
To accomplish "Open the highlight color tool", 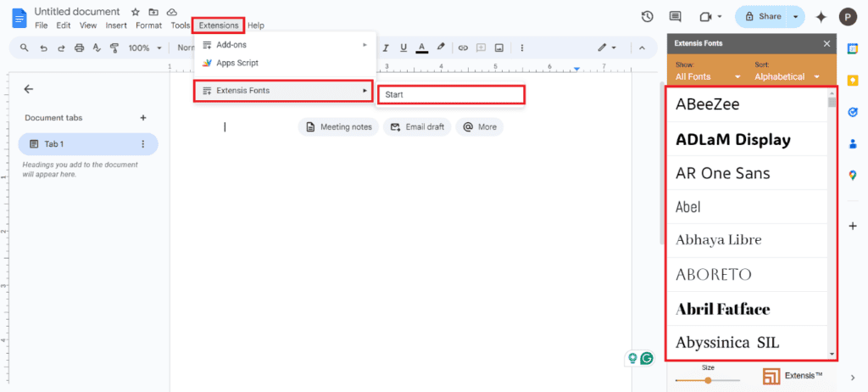I will (441, 48).
